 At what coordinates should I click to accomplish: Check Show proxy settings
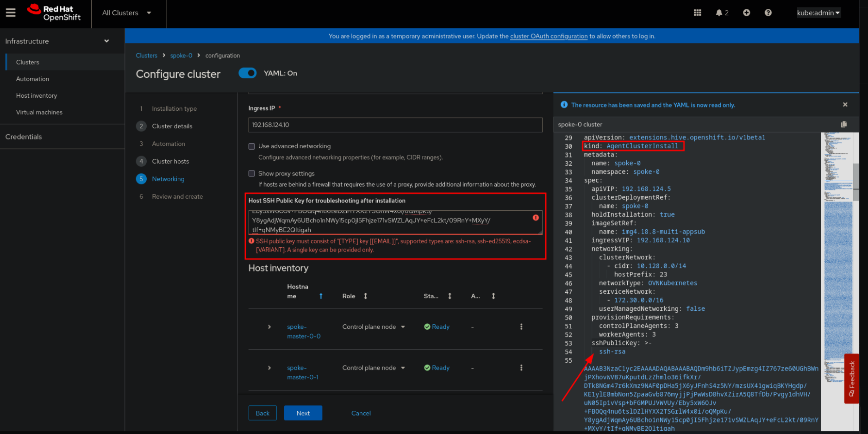(252, 174)
